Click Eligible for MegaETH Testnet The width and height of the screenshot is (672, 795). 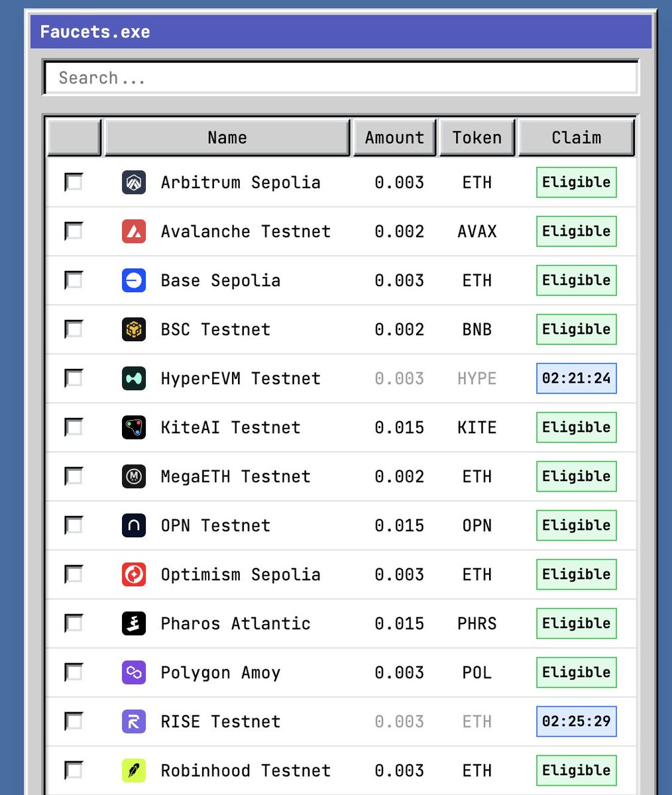577,476
